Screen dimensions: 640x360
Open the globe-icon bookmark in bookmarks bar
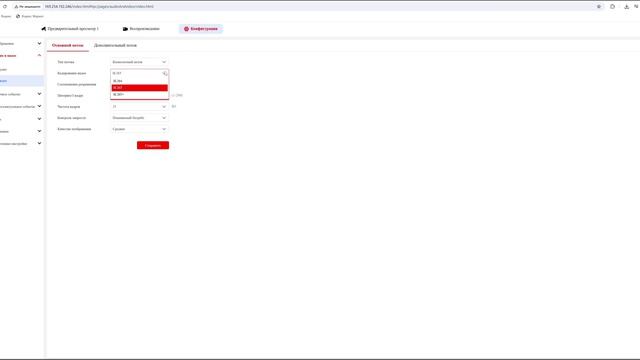pyautogui.click(x=30, y=16)
